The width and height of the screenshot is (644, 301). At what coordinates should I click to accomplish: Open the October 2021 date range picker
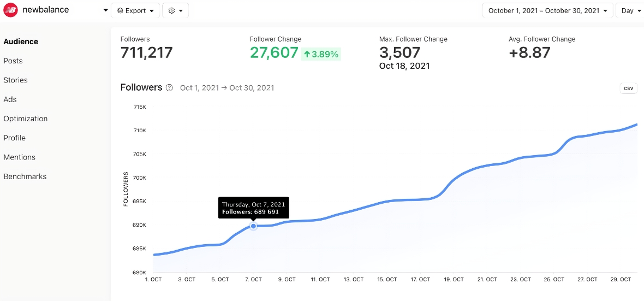point(547,11)
